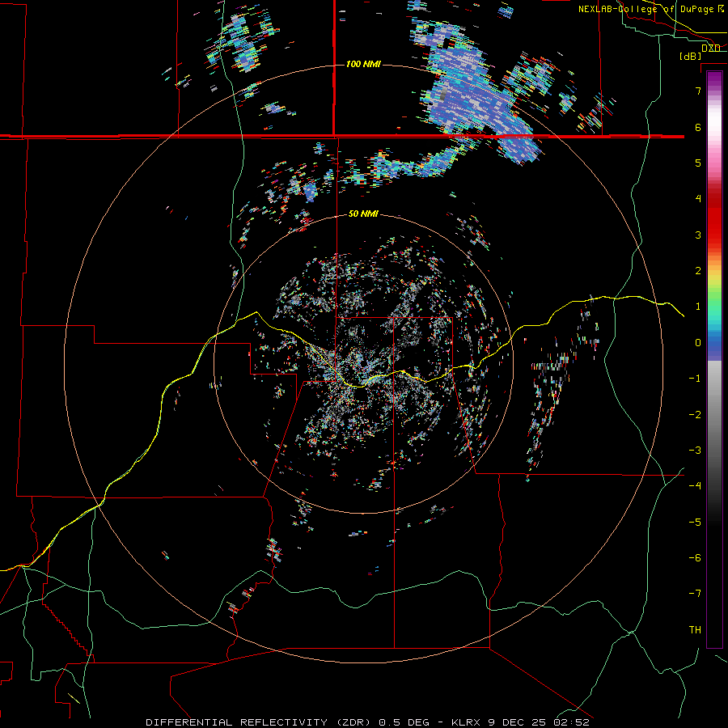Click the "TH" label below the scale
Screen dimensions: 728x728
coord(695,630)
